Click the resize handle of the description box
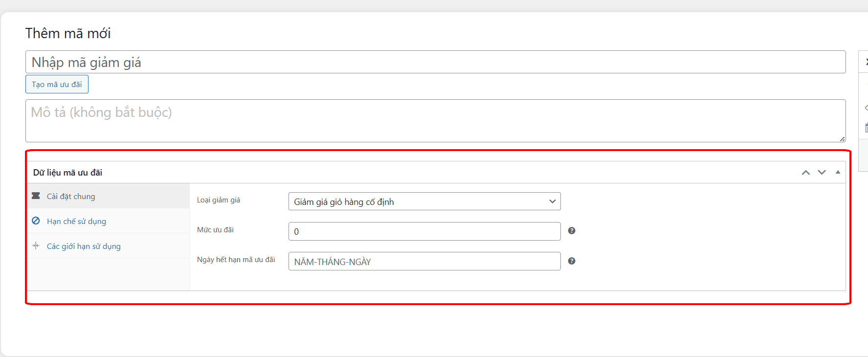 coord(842,139)
